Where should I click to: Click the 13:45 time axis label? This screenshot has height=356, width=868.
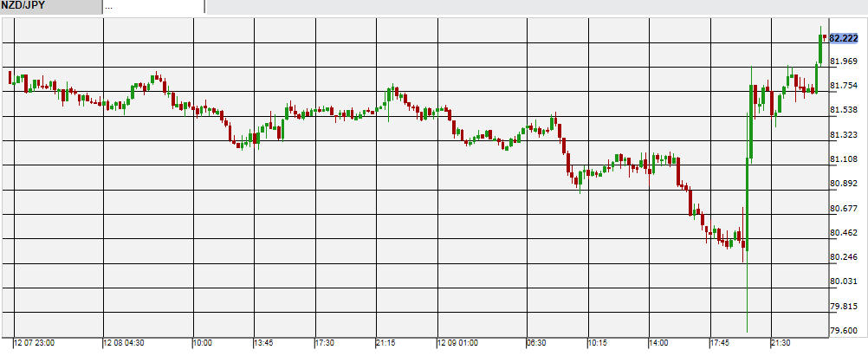click(x=265, y=343)
